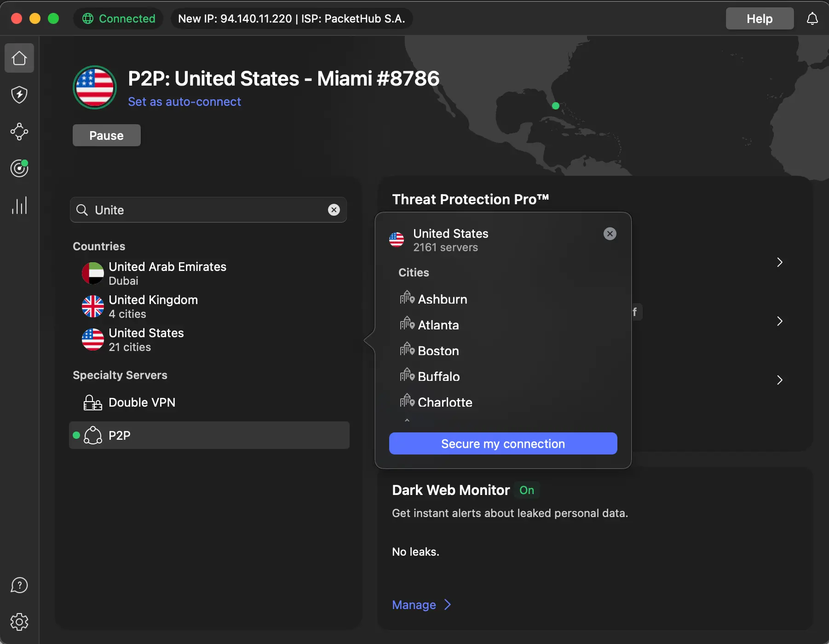Select Double VPN specialty server
The image size is (829, 644).
142,402
